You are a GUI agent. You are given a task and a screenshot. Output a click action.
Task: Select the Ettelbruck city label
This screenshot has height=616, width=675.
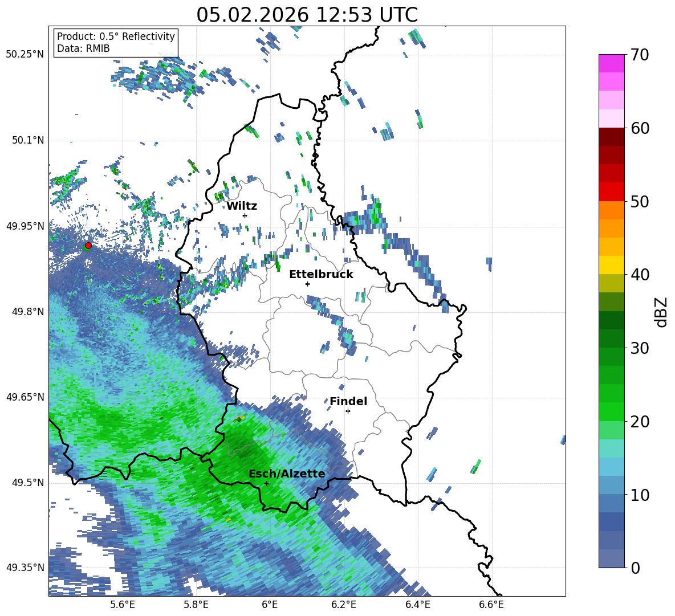pyautogui.click(x=321, y=275)
